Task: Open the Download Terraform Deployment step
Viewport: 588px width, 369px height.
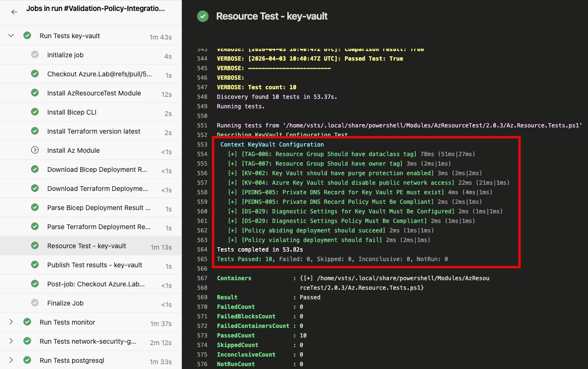Action: tap(98, 189)
